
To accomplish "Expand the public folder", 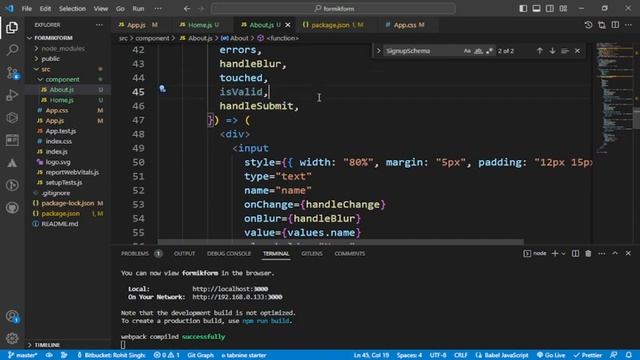I will tap(51, 59).
